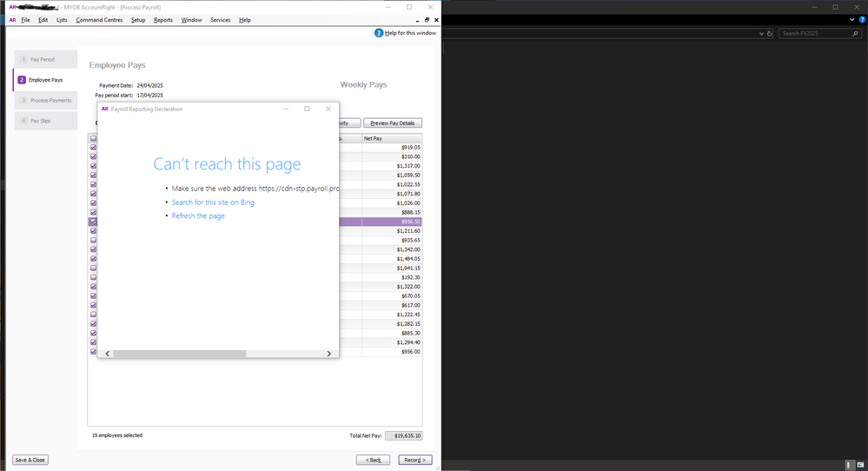Click the search magnifier icon in File Explorer

pyautogui.click(x=856, y=34)
